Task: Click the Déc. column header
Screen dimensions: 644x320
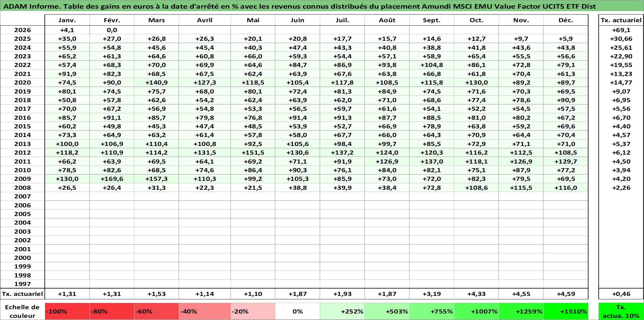Action: tap(566, 20)
